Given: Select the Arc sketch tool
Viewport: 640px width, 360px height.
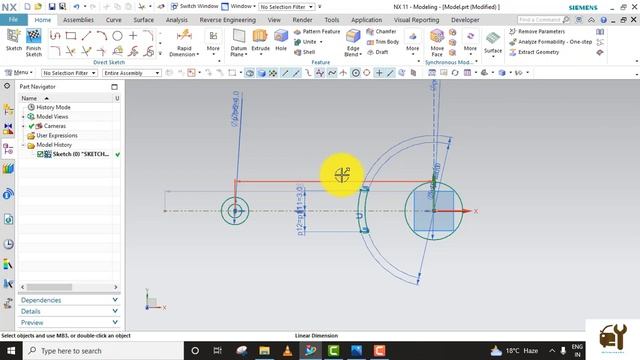Looking at the screenshot, I should [102, 36].
